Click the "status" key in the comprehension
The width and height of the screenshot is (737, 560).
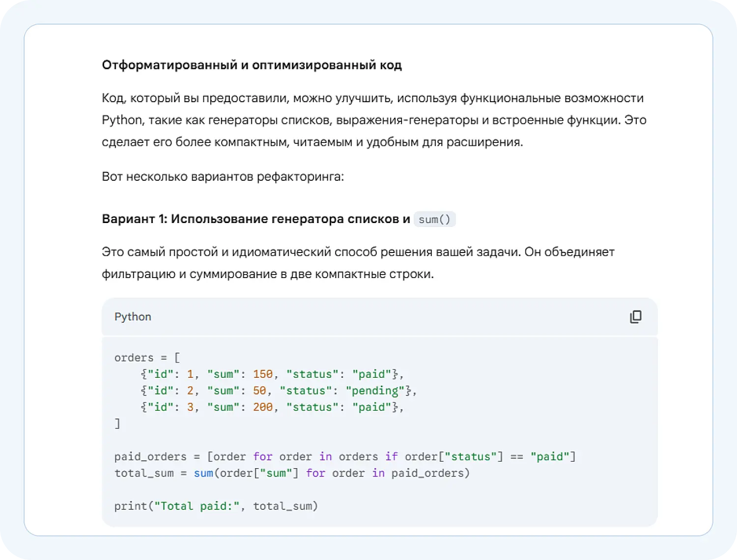coord(472,456)
